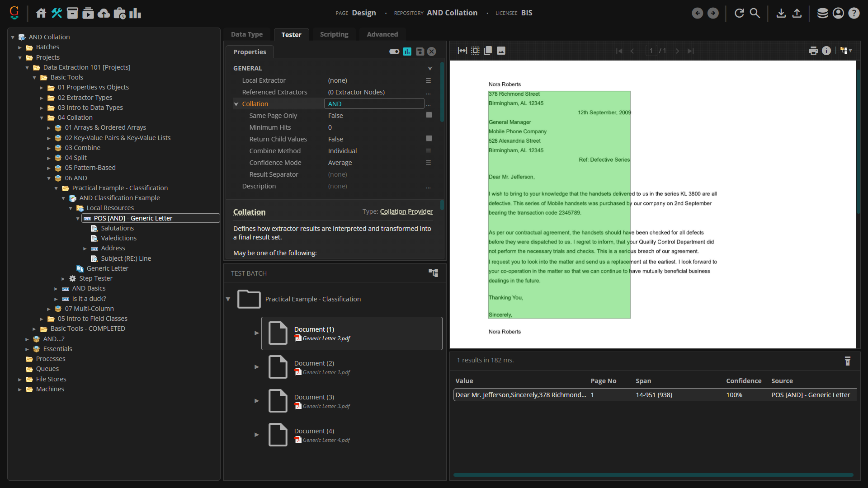Click the clear results filter icon
Image resolution: width=868 pixels, height=488 pixels.
click(847, 361)
